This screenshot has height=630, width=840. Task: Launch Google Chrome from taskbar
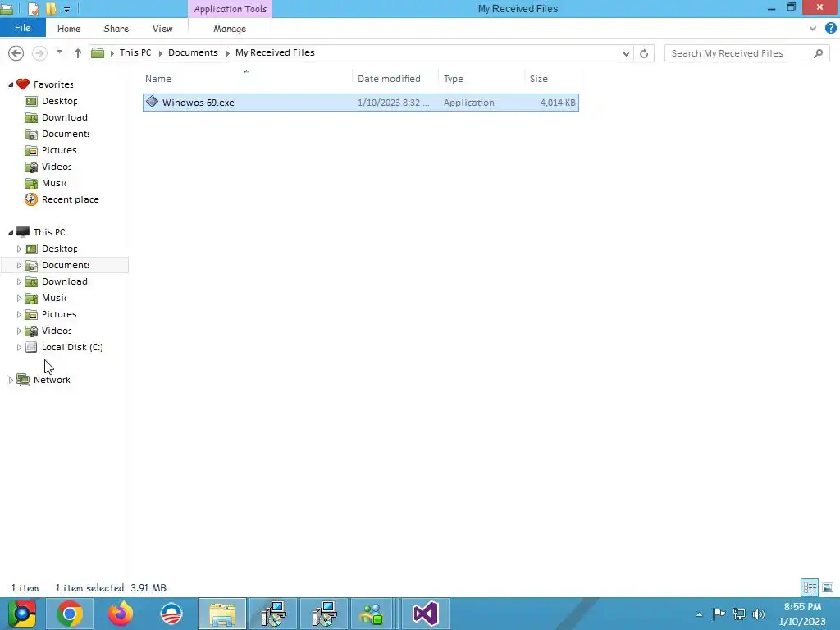coord(70,614)
